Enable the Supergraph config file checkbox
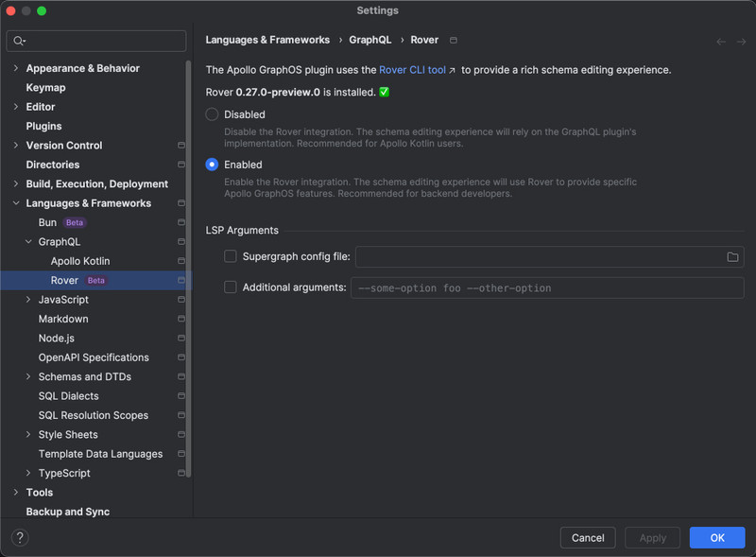756x557 pixels. pos(231,256)
